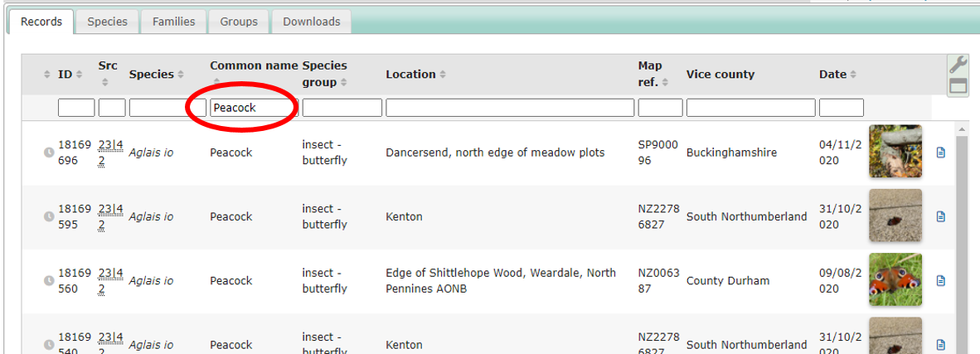Open record details icon for County Durham row
This screenshot has width=980, height=354.
pos(940,281)
